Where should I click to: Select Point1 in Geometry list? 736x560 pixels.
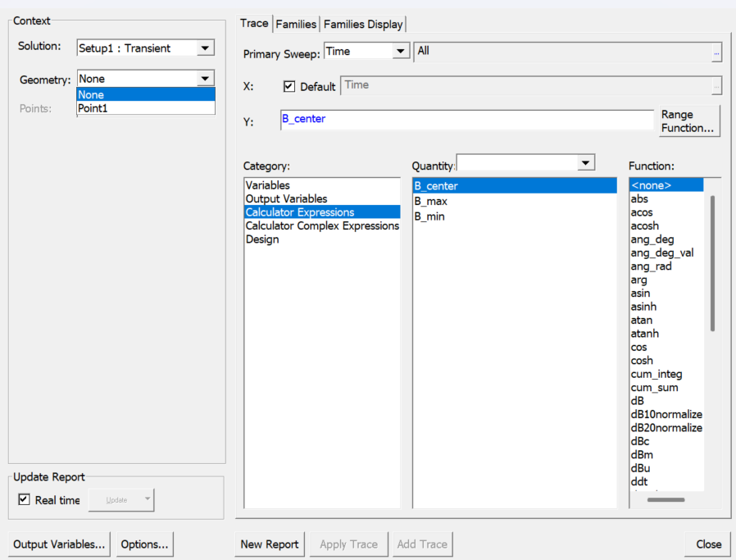[93, 108]
